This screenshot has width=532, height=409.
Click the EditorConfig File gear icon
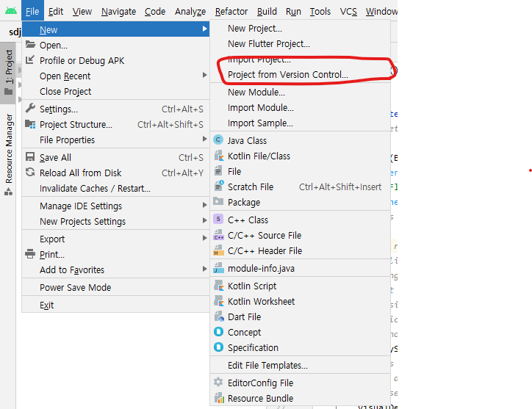tap(218, 383)
